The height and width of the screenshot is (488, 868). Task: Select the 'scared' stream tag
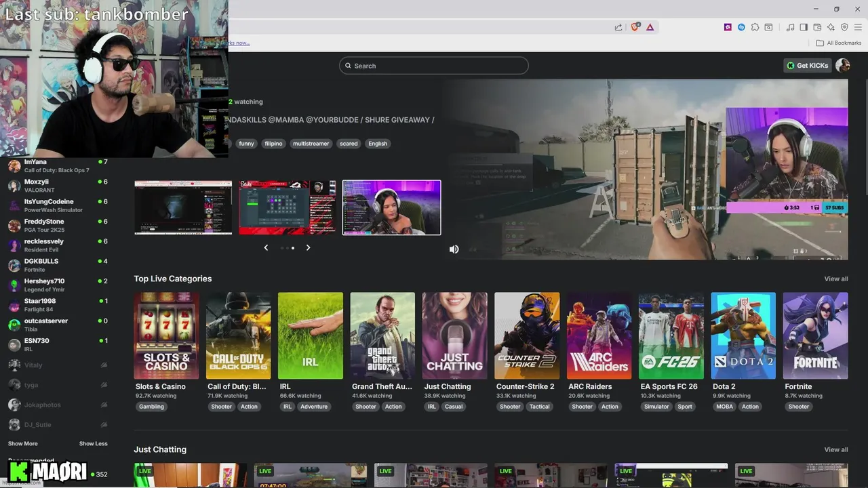[349, 144]
